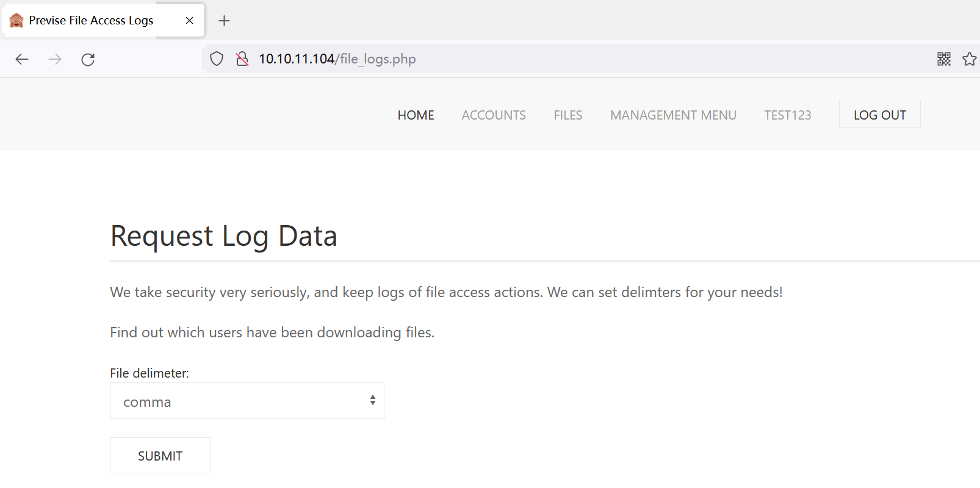Open the FILES menu item
Viewport: 980px width, 488px height.
pos(567,115)
